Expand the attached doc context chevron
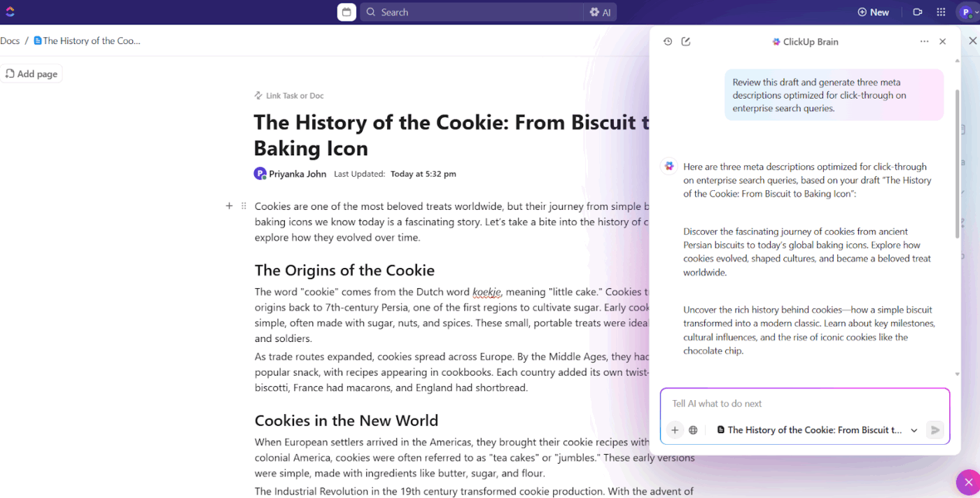The width and height of the screenshot is (980, 498). 914,429
